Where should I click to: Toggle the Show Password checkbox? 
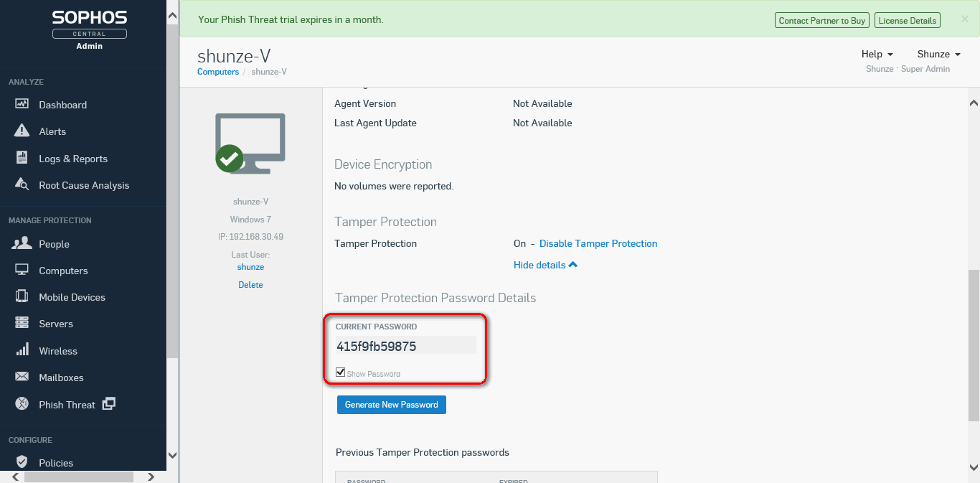coord(341,372)
